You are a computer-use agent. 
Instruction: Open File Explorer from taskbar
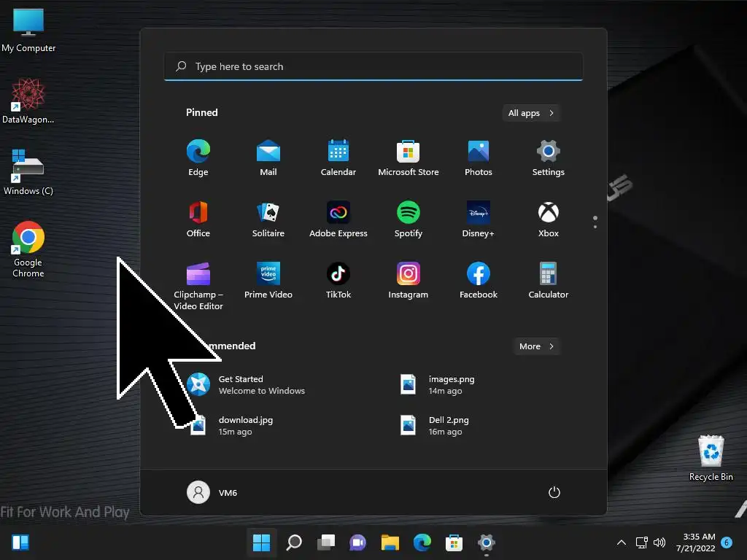click(390, 542)
